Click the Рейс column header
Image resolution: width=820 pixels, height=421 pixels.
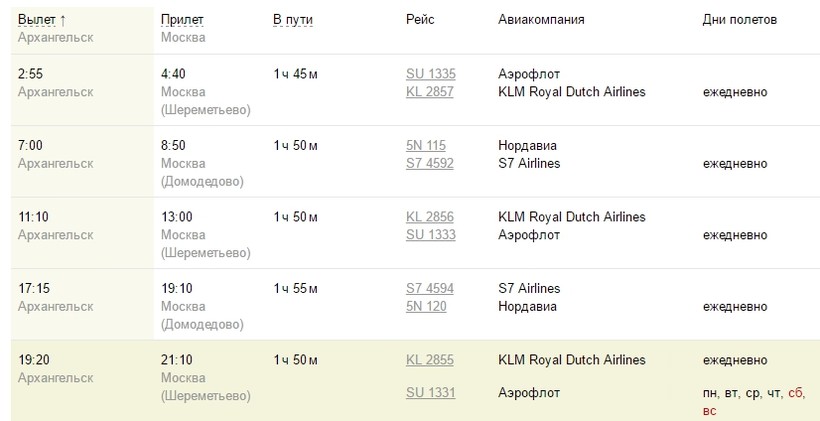(420, 20)
